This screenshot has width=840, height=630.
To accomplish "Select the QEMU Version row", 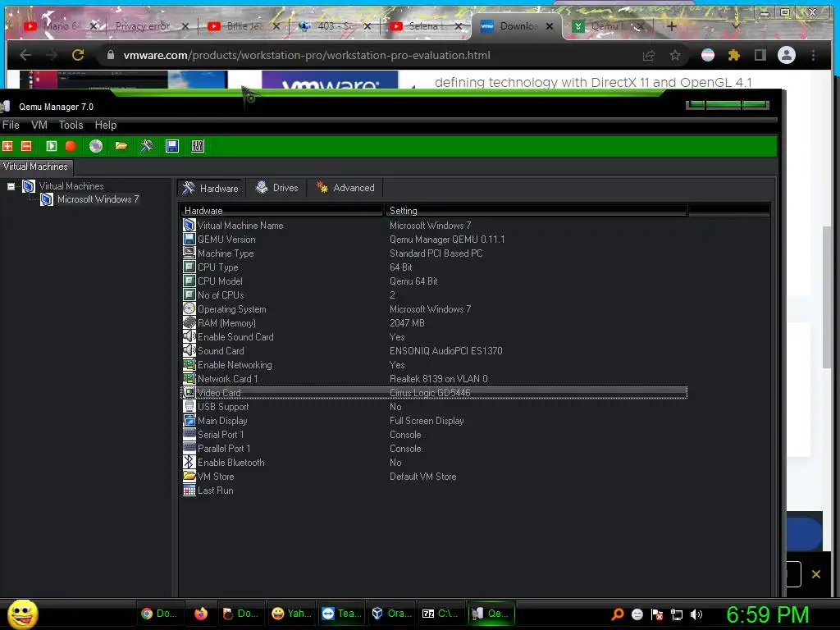I will coord(434,240).
